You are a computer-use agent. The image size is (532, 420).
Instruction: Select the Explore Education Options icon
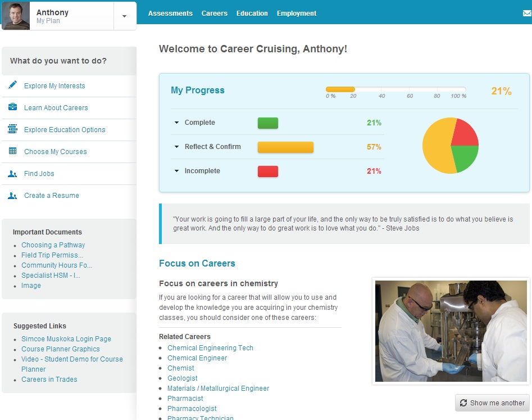(x=13, y=129)
